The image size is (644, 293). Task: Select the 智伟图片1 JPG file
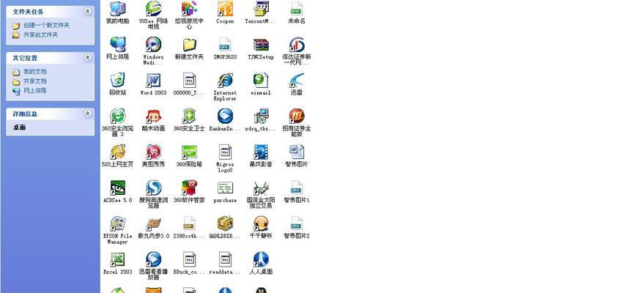(297, 188)
